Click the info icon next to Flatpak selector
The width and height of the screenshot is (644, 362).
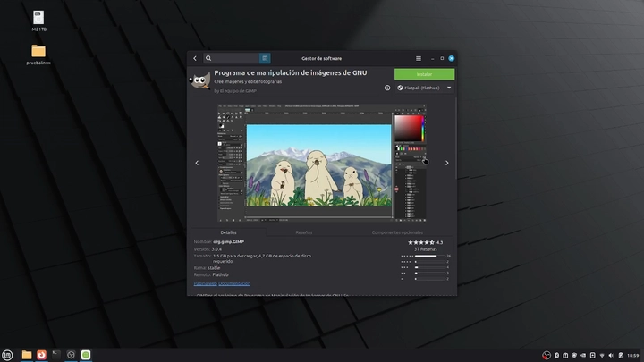tap(387, 88)
